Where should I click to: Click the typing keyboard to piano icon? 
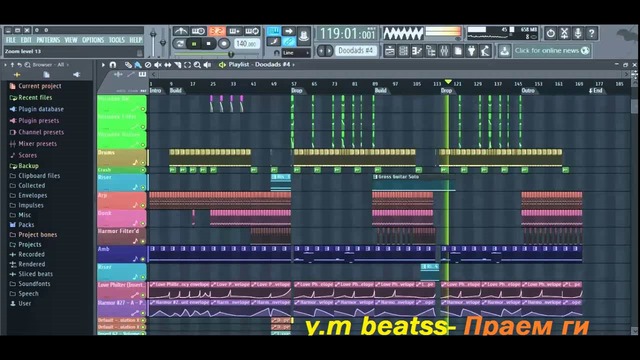coord(273,31)
